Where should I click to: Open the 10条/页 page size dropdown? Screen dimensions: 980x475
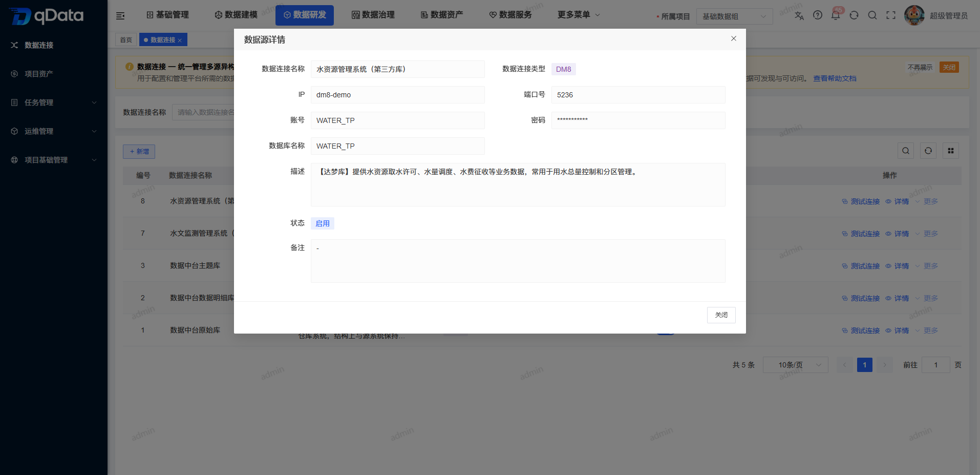point(796,365)
